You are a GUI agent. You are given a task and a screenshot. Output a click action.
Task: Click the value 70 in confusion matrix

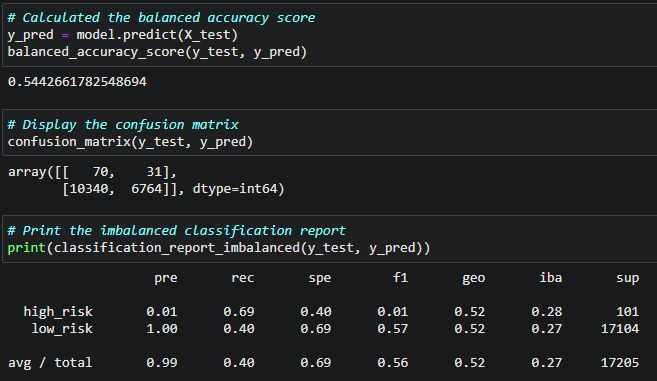[100, 172]
